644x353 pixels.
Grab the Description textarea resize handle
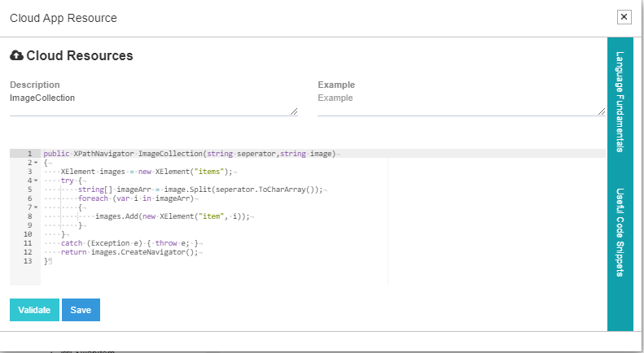coord(294,111)
